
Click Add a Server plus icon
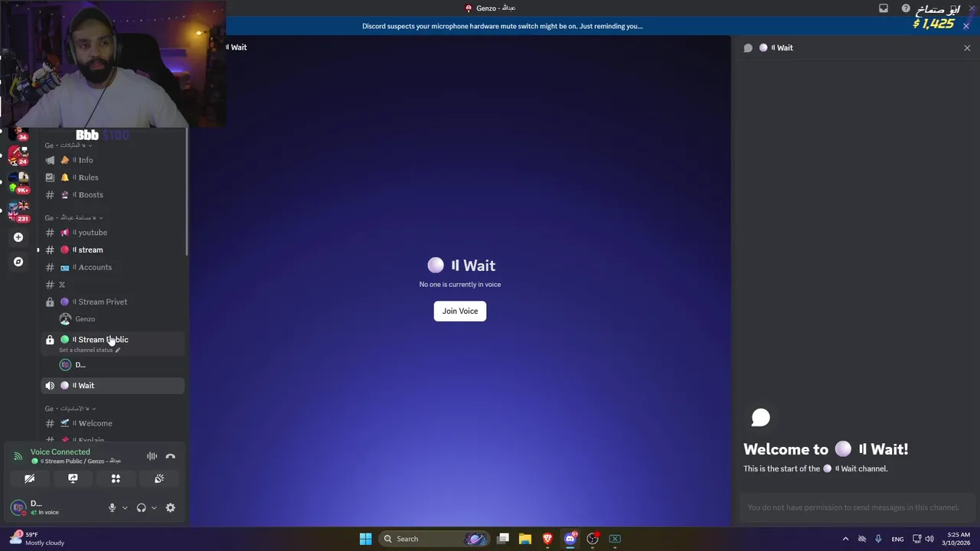pos(18,237)
